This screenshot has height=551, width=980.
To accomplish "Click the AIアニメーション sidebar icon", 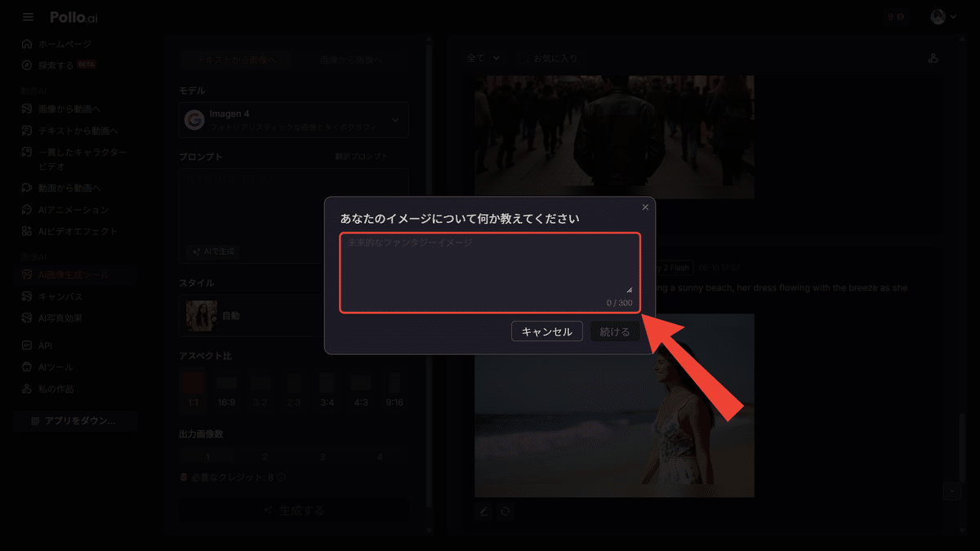I will click(x=27, y=210).
